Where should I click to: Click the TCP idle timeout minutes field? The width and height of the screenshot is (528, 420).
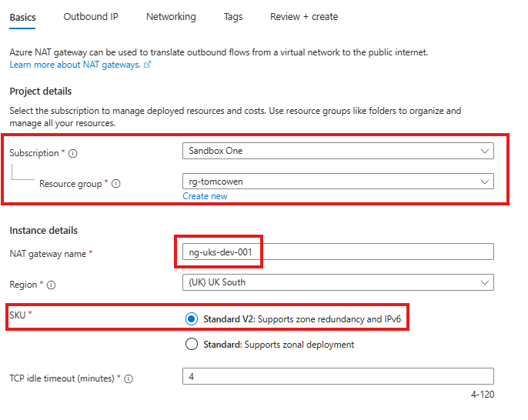(338, 376)
